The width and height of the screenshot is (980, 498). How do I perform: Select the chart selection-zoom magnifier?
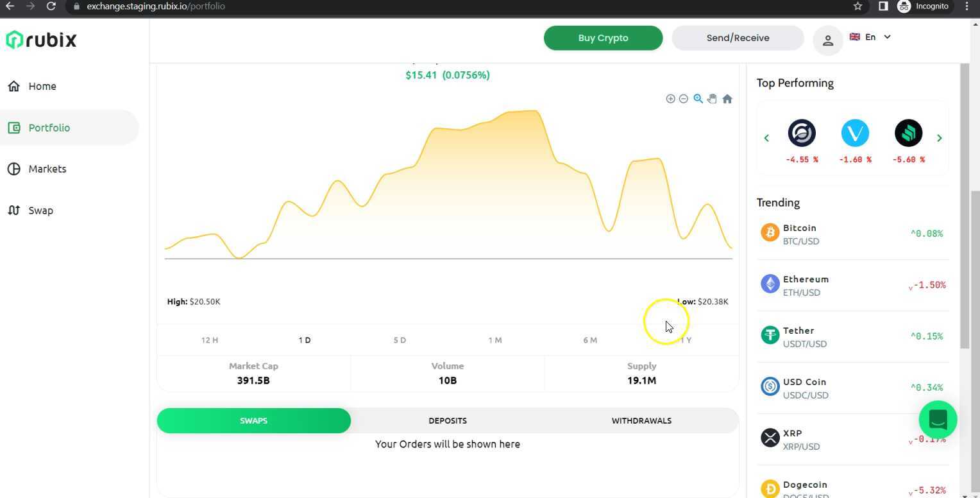pos(698,98)
